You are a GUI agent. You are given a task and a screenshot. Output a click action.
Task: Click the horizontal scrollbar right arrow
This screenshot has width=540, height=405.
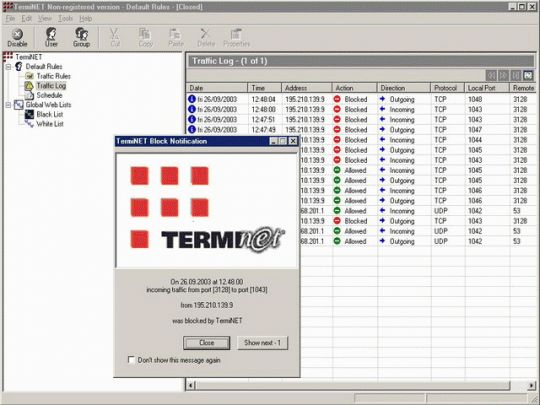click(x=532, y=385)
